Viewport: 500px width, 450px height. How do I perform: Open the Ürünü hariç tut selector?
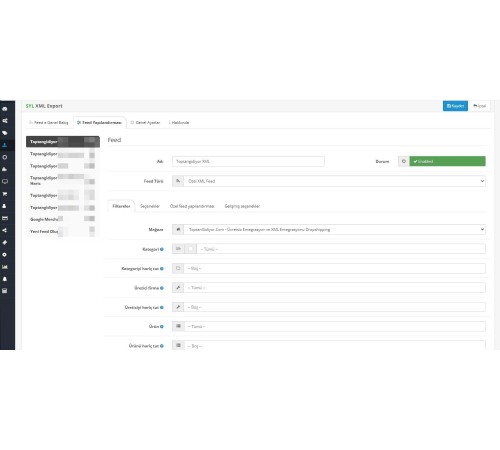tap(334, 345)
